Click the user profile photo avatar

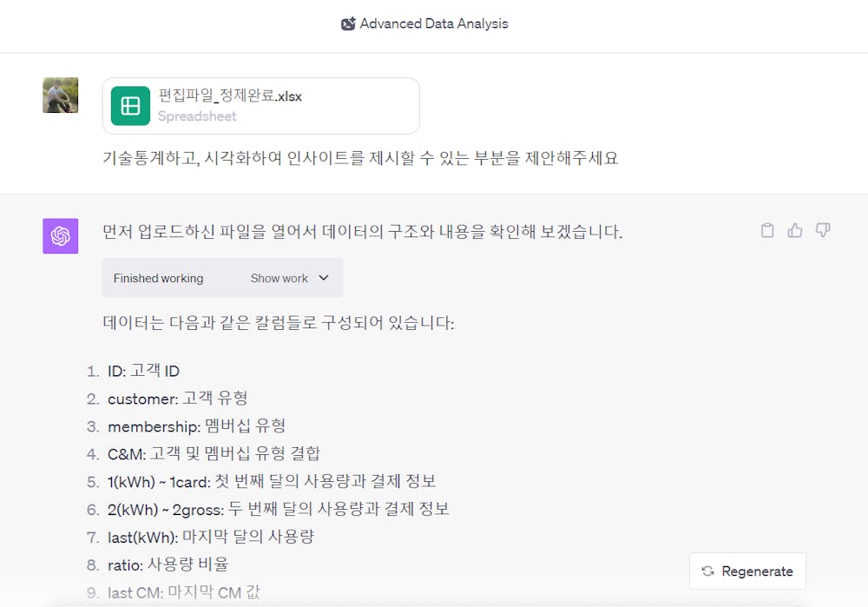click(x=61, y=96)
